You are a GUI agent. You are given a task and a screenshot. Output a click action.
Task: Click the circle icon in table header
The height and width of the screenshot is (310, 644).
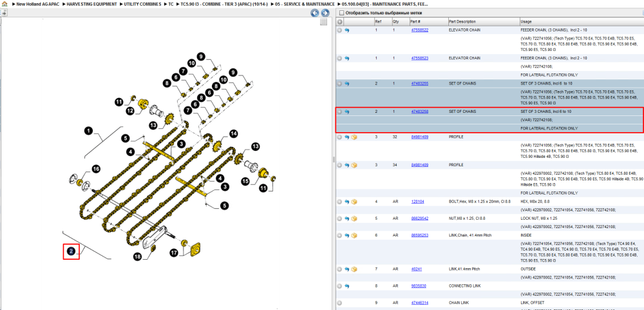[x=339, y=22]
